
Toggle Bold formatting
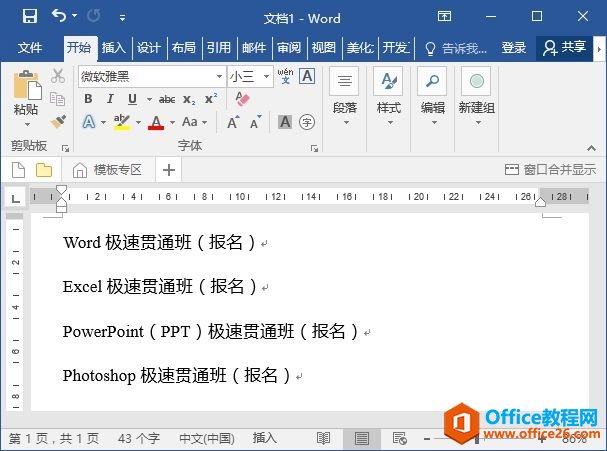pyautogui.click(x=88, y=99)
